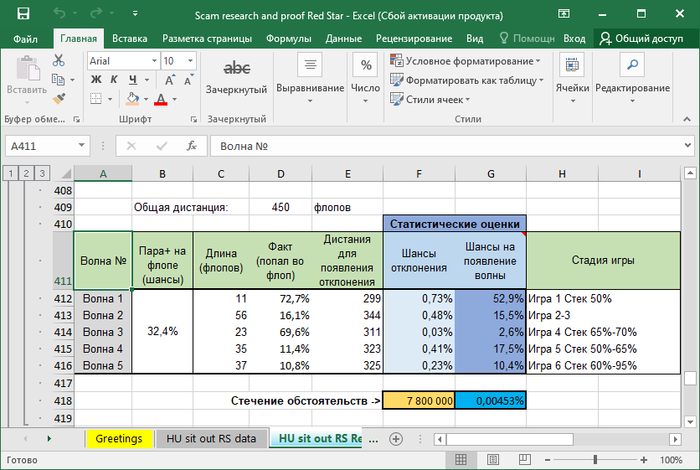The height and width of the screenshot is (470, 700).
Task: Open the borders dropdown arrow
Action: coord(110,99)
